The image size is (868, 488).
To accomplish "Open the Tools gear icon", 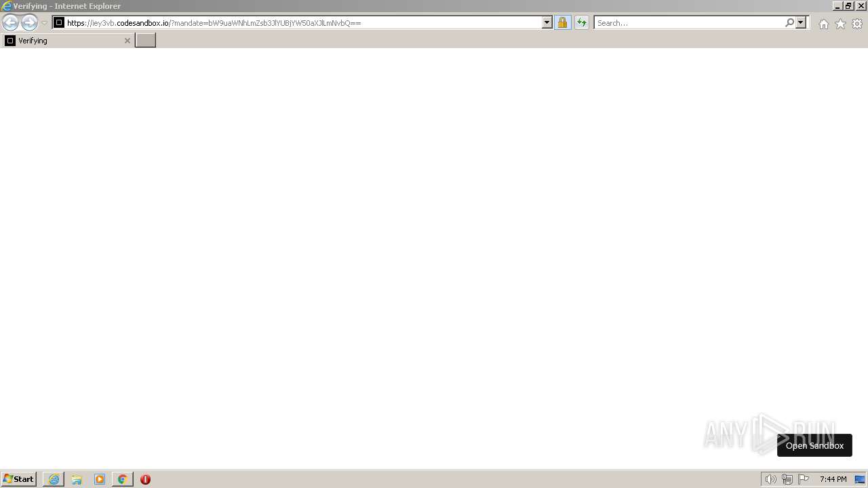I will tap(857, 24).
